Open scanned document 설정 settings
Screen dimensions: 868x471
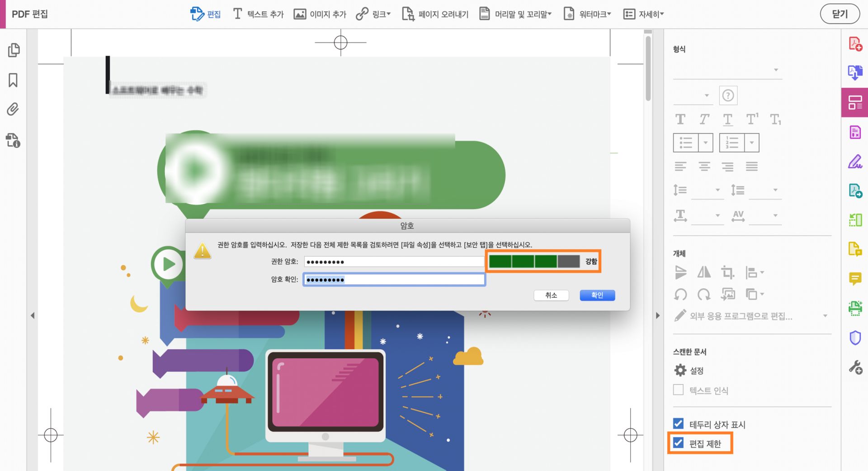(x=689, y=371)
